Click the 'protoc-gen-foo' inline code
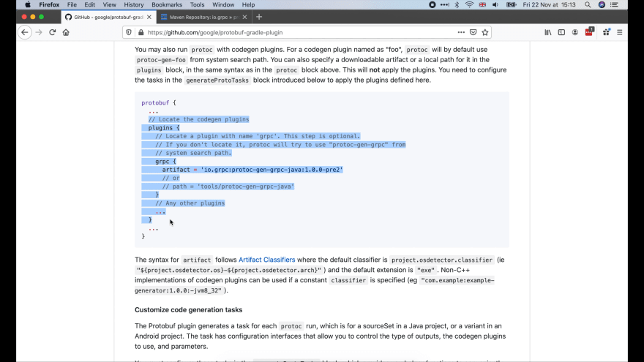The width and height of the screenshot is (644, 362). click(162, 60)
